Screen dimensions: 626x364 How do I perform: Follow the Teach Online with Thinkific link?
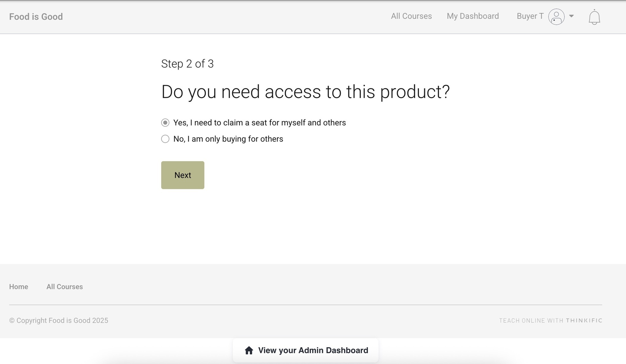[x=550, y=321]
